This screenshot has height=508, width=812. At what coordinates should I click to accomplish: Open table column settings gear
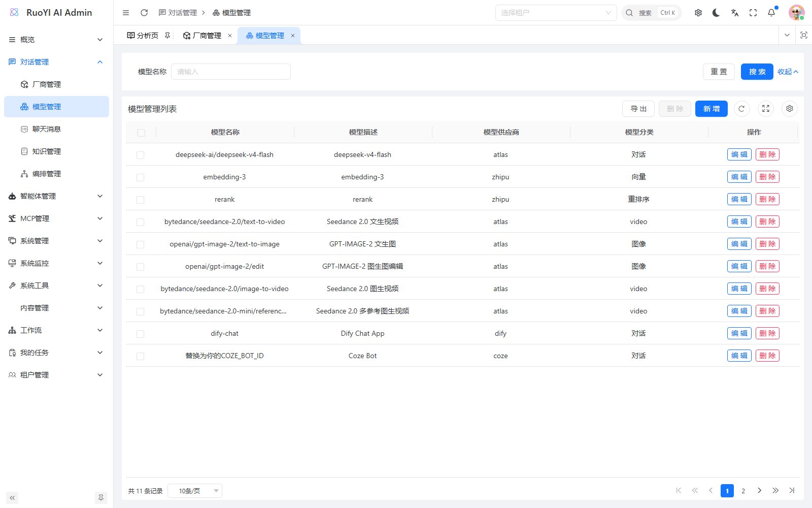click(790, 109)
